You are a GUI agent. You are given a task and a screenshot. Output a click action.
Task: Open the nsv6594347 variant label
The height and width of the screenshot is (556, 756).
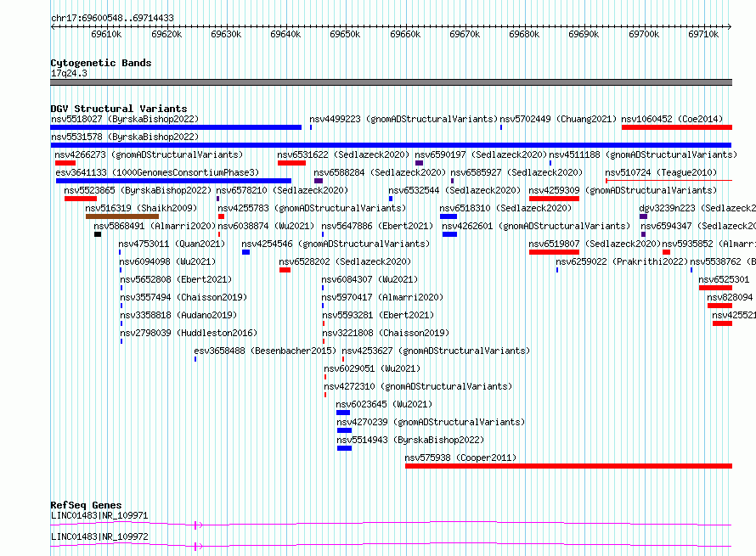[698, 226]
